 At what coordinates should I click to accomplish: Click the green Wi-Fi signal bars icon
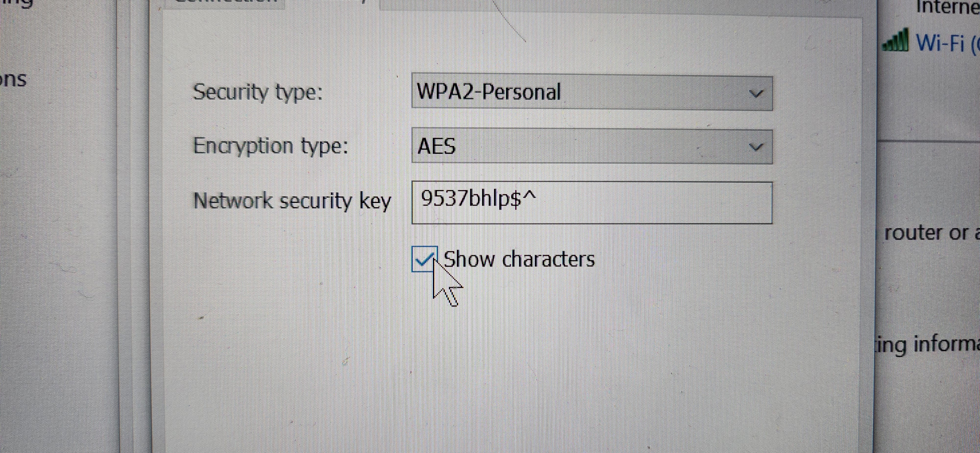(896, 40)
